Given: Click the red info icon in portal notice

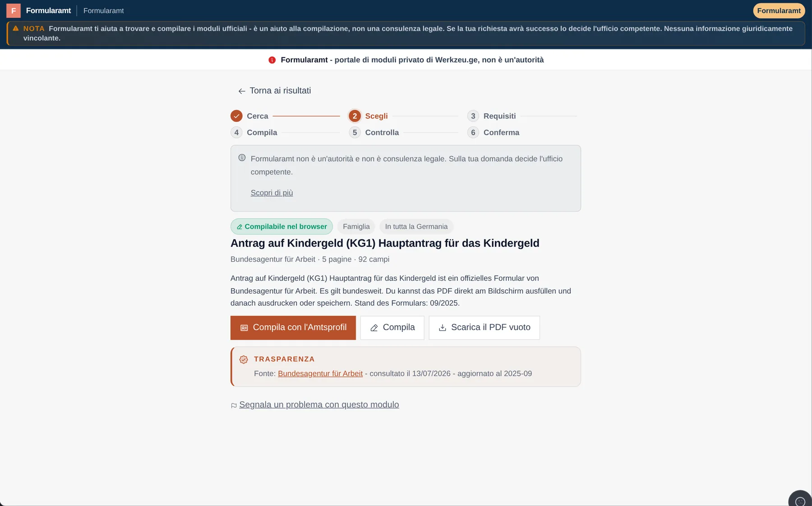Looking at the screenshot, I should [x=272, y=60].
